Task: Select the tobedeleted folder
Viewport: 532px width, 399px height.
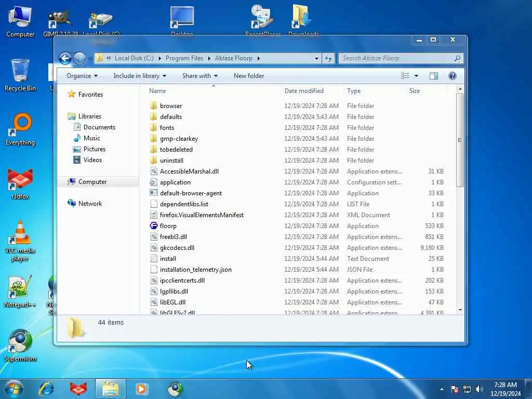Action: [x=176, y=149]
